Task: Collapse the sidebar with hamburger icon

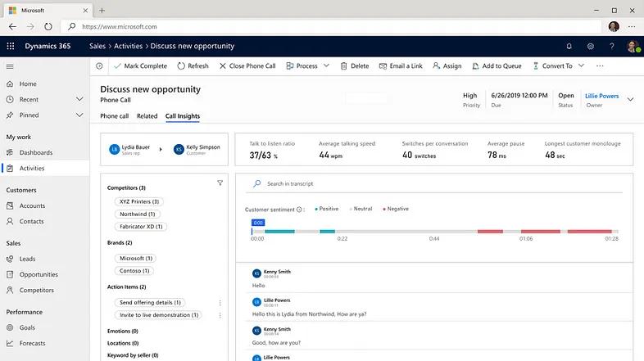Action: pos(11,66)
